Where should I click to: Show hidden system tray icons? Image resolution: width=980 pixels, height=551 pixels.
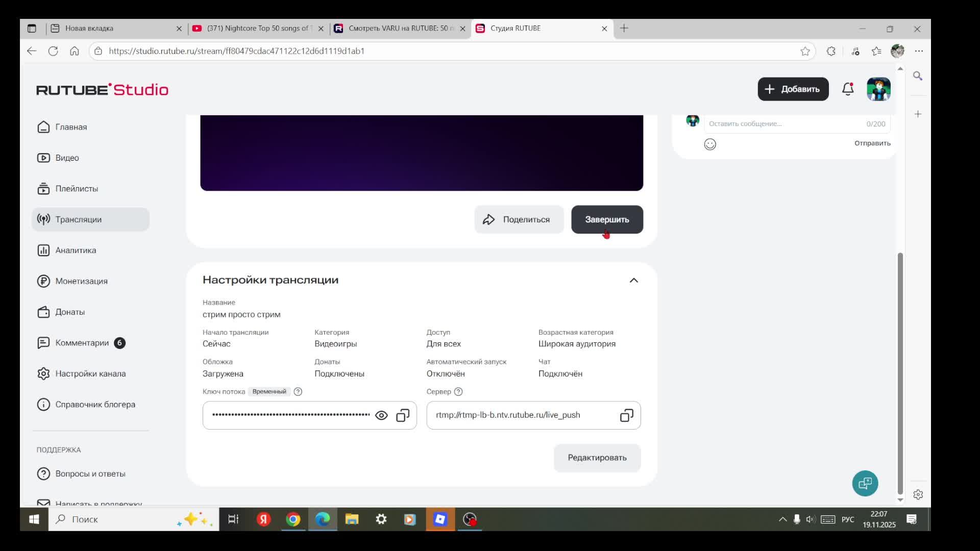tap(782, 519)
